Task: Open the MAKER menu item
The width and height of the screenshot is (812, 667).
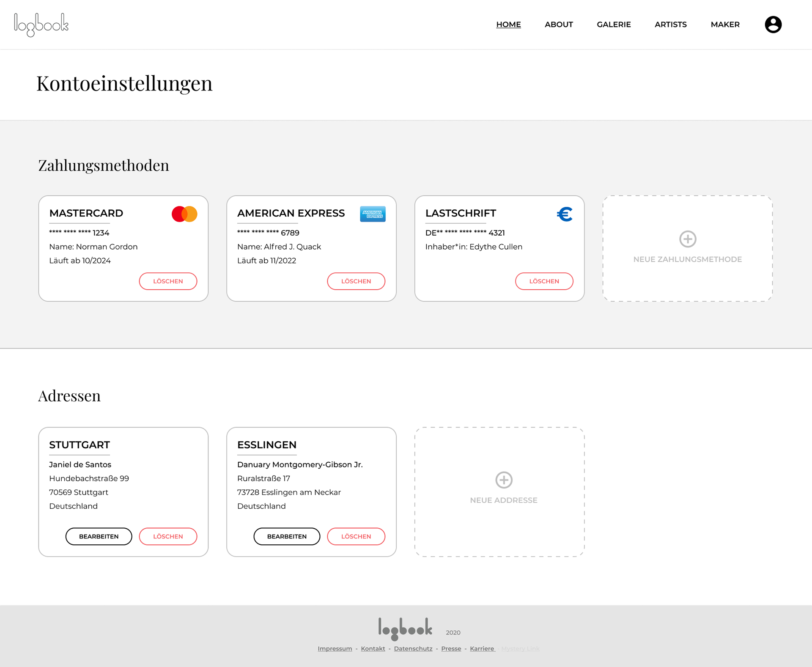Action: click(x=725, y=25)
